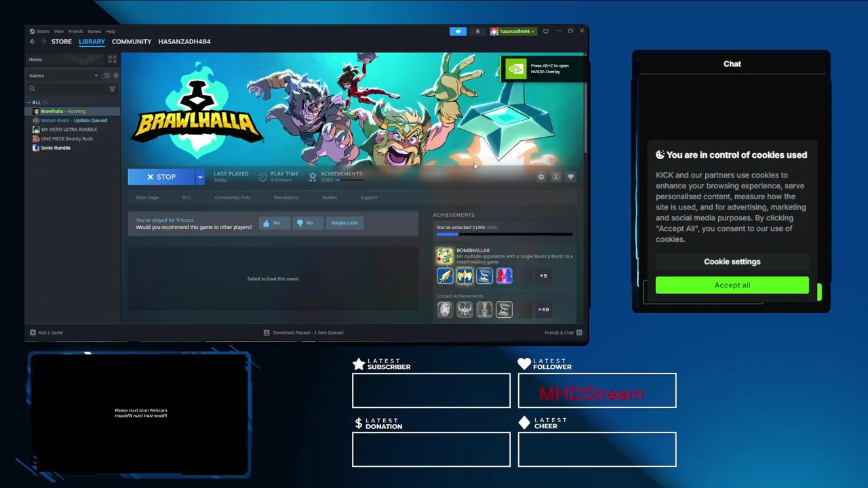Show +49 more locked achievements
Image resolution: width=868 pixels, height=488 pixels.
point(543,309)
